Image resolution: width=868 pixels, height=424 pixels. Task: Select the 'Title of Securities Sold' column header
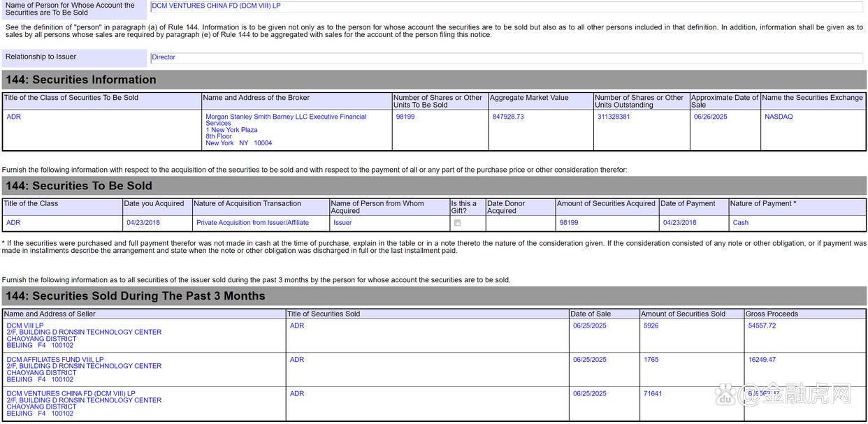pos(324,314)
